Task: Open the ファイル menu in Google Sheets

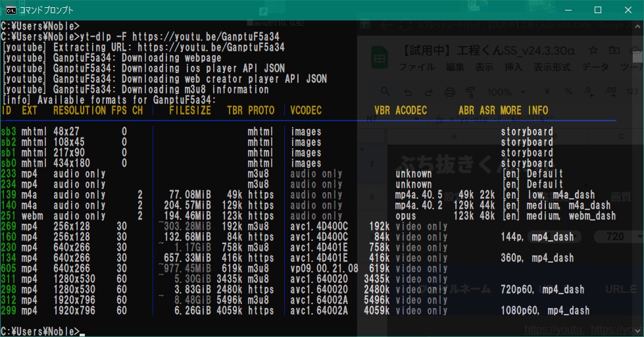Action: [x=416, y=67]
